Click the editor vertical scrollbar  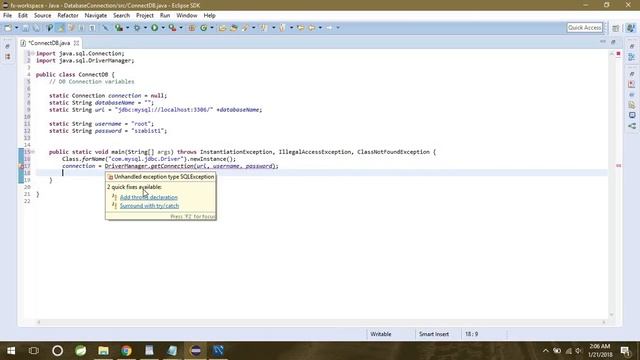(611, 184)
